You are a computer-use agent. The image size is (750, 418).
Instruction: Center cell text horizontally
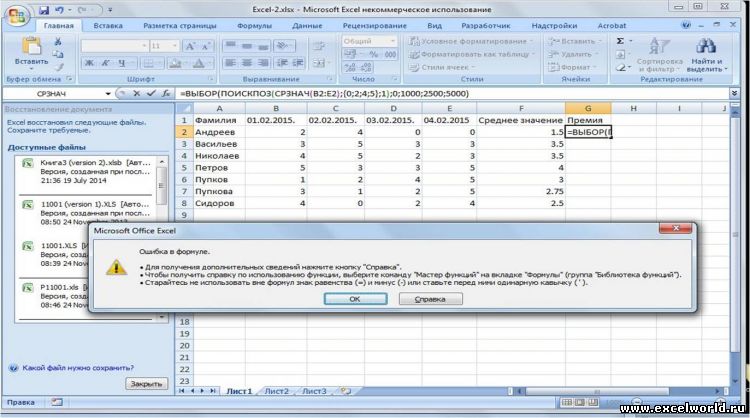[247, 63]
